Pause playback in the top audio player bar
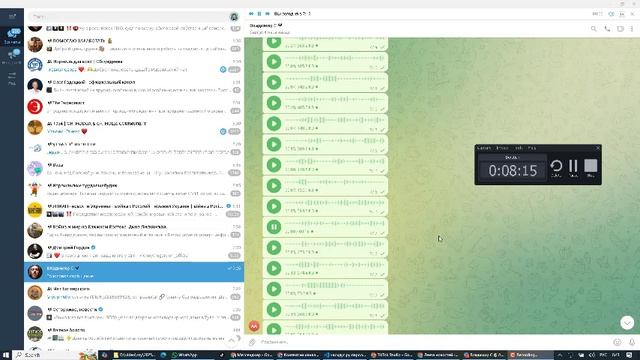The image size is (640, 360). tap(259, 14)
